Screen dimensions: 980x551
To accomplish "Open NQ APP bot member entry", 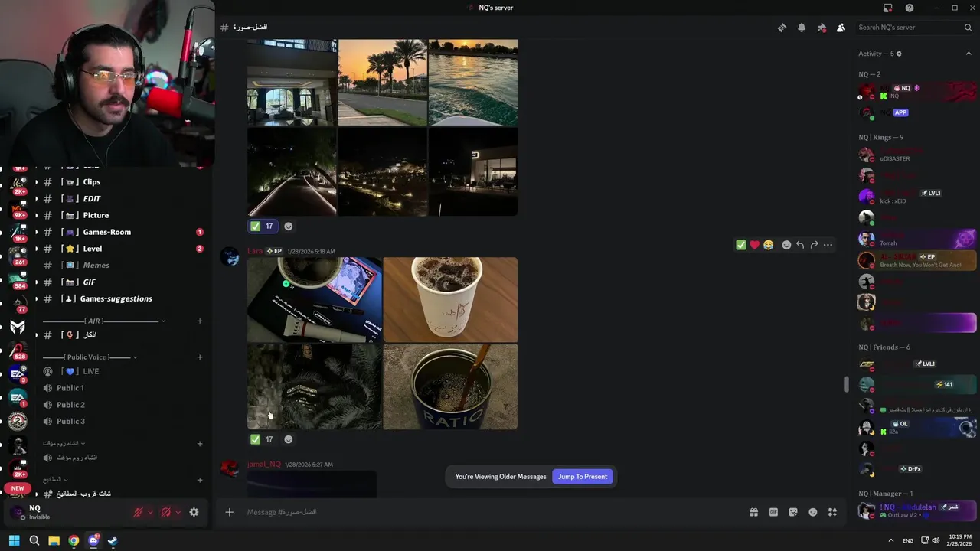I will pyautogui.click(x=916, y=112).
